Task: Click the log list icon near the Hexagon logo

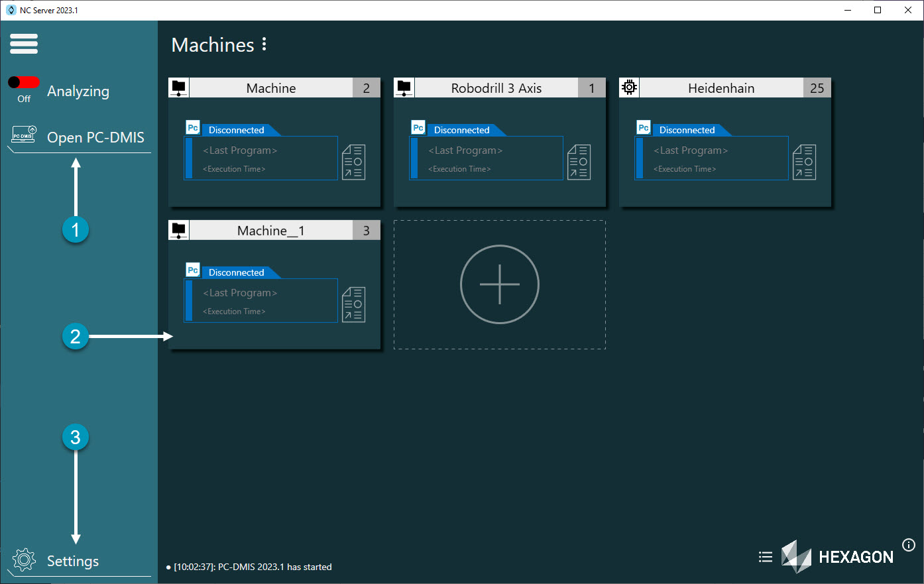Action: 766,557
